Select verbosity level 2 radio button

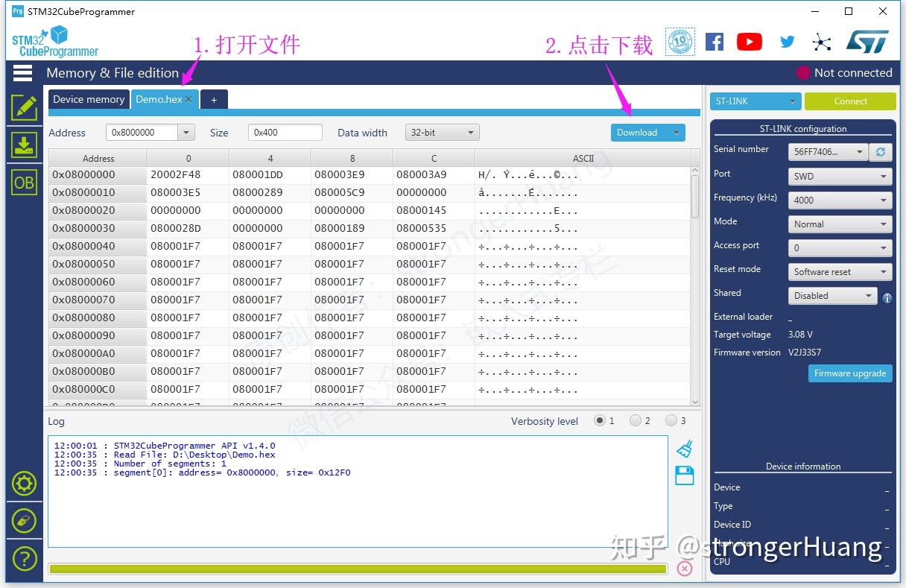pyautogui.click(x=636, y=420)
